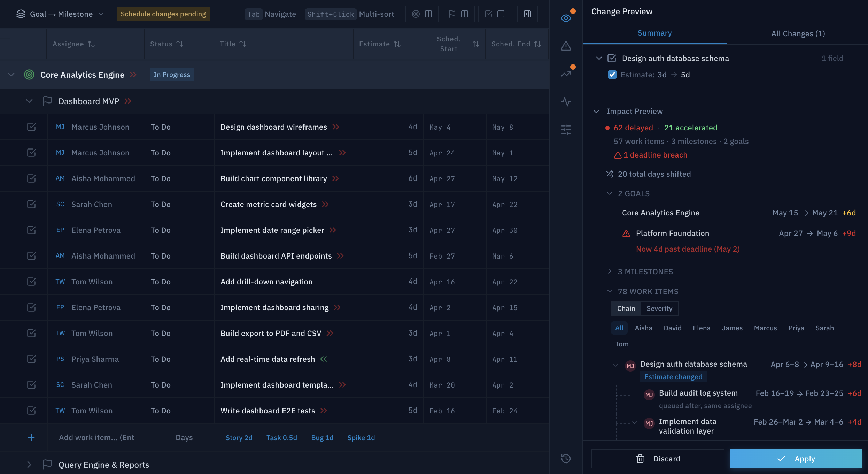Select the warning alerts icon in right sidebar
This screenshot has width=868, height=474.
566,46
